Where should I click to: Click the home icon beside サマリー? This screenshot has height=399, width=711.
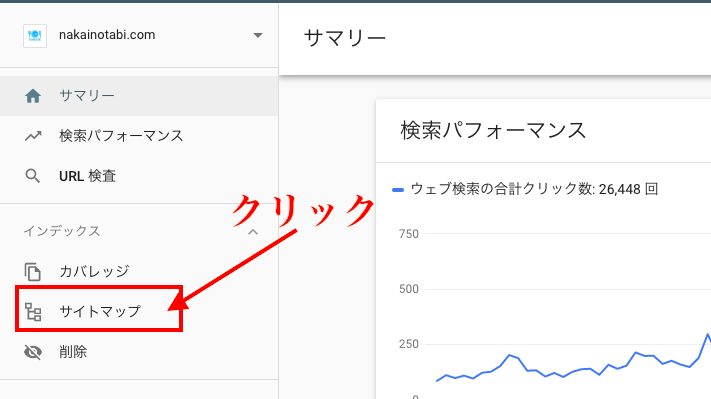33,96
